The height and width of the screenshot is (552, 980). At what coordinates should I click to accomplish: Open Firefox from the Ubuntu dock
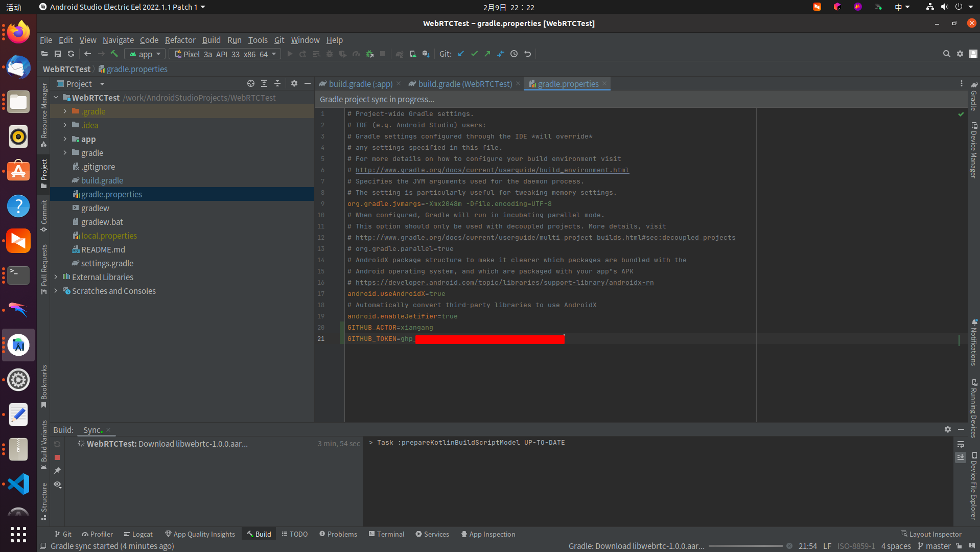pos(18,33)
